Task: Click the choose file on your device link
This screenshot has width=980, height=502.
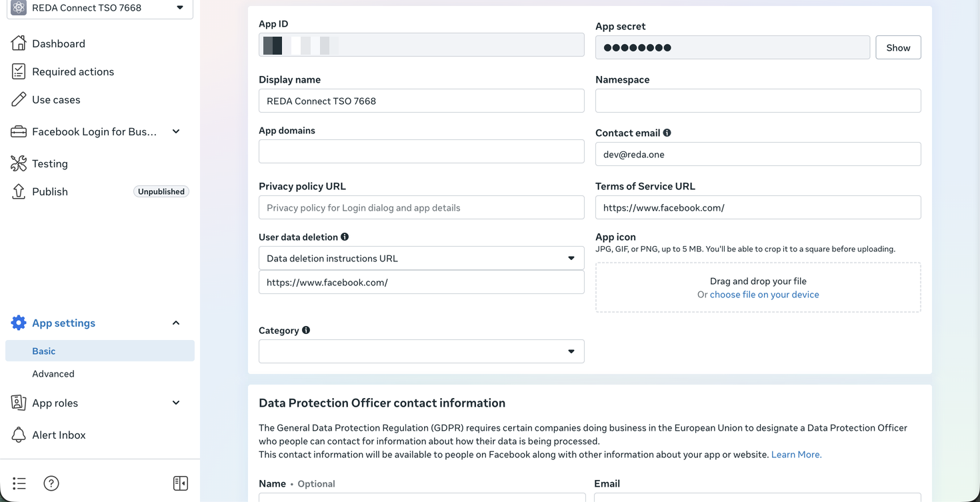Action: [765, 294]
